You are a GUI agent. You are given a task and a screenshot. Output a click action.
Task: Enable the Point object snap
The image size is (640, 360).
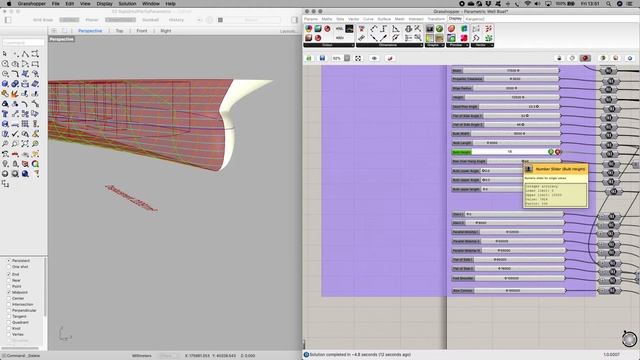tap(9, 287)
